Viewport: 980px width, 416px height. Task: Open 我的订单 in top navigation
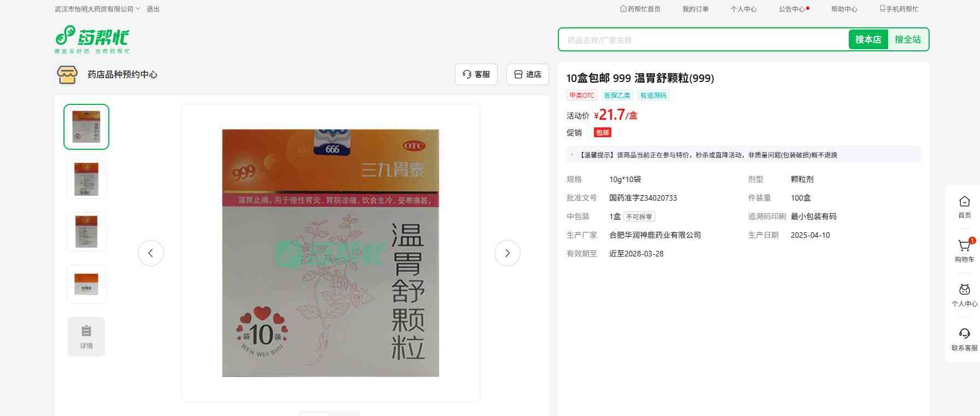click(x=695, y=9)
